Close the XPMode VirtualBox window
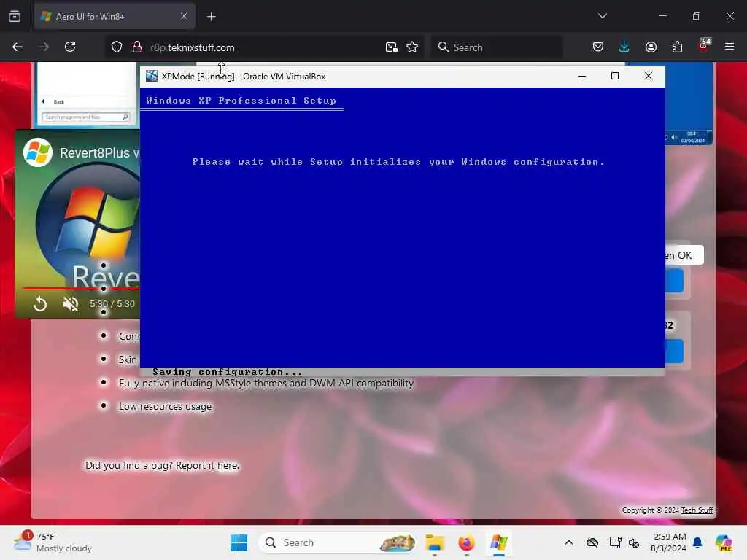 (x=649, y=76)
